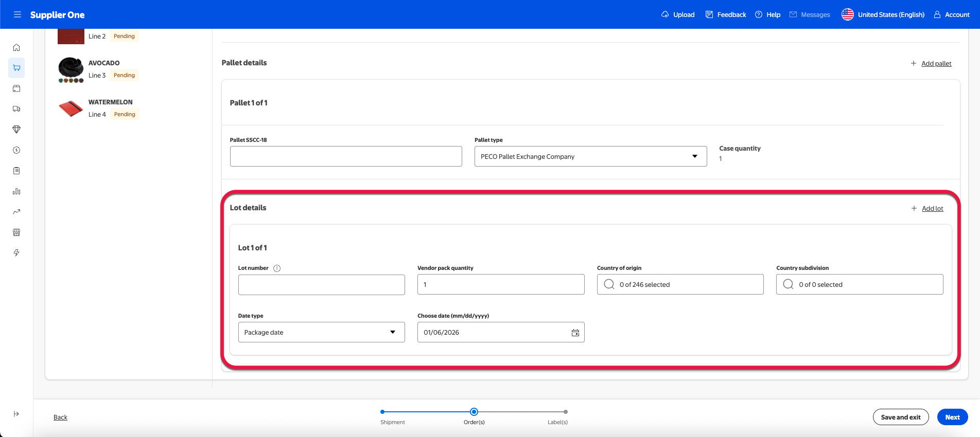Click the lightning bolt sidebar icon
Image resolution: width=980 pixels, height=437 pixels.
coord(16,253)
